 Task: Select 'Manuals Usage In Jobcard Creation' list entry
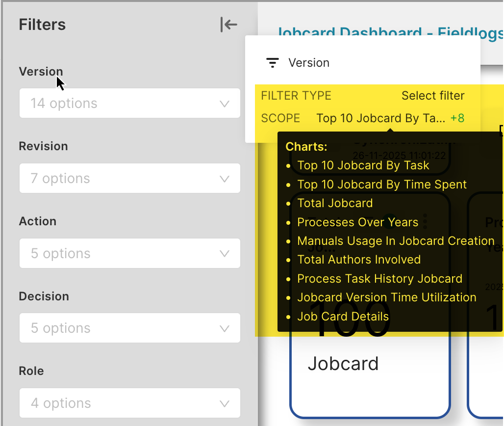pyautogui.click(x=396, y=241)
